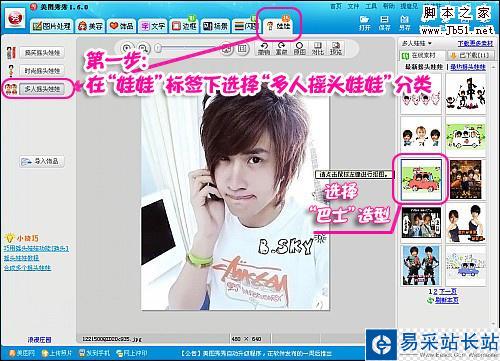
Task: Open the 闪图 flash image tab
Action: point(246,26)
